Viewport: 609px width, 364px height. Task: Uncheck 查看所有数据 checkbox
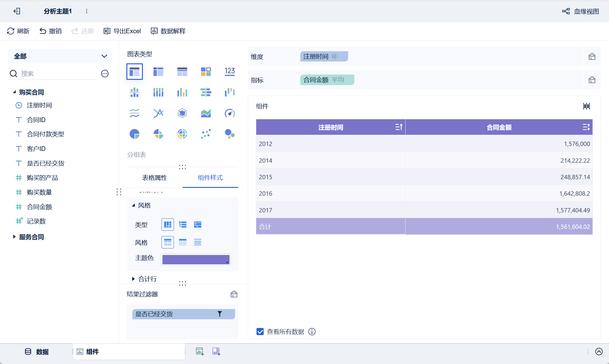click(x=260, y=332)
